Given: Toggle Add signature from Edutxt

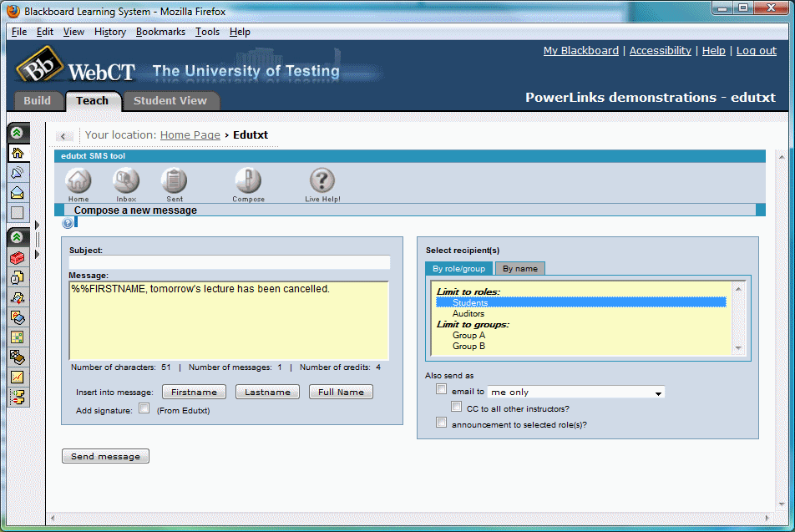Looking at the screenshot, I should coord(144,409).
